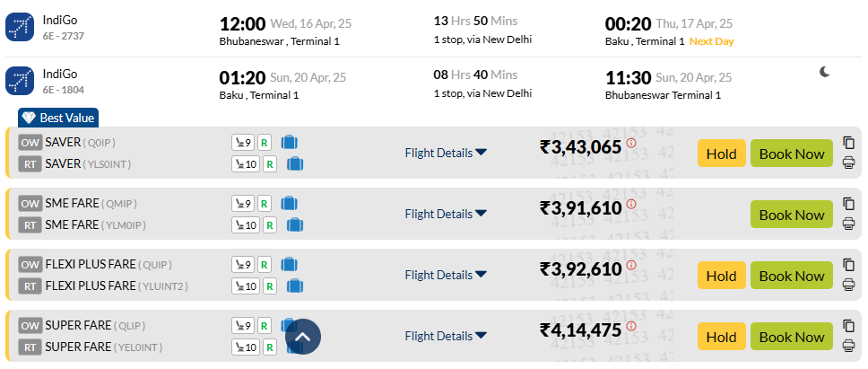The width and height of the screenshot is (868, 369).
Task: Hold the SUPER FARE at ₹4,14,475
Action: [x=721, y=336]
